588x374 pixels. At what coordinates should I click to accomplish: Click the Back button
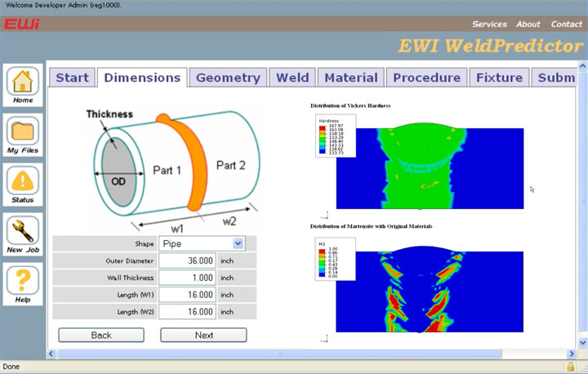[x=101, y=335]
